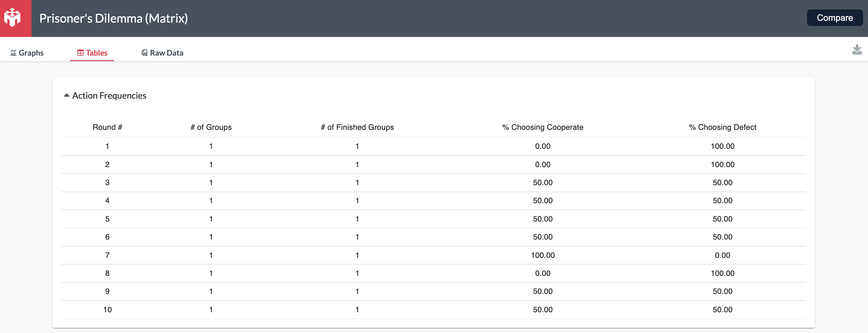Click the Graphs tab chart icon
868x333 pixels.
coord(13,53)
